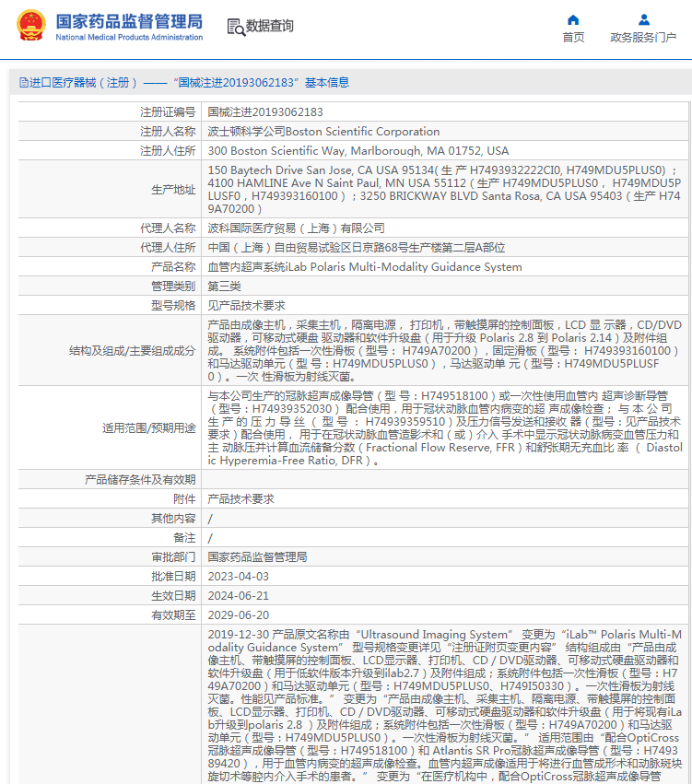Click agent name 波科国际医疗贸易（上海）有限公司

(x=296, y=228)
